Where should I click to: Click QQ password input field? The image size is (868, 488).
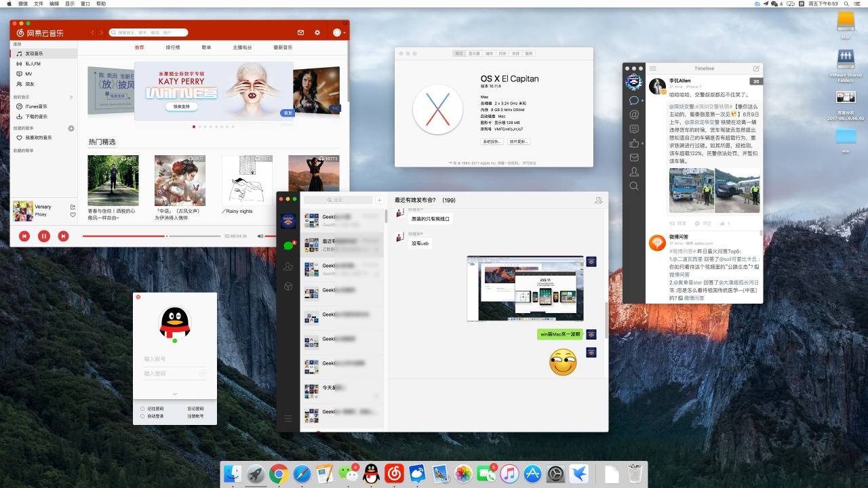pyautogui.click(x=174, y=373)
